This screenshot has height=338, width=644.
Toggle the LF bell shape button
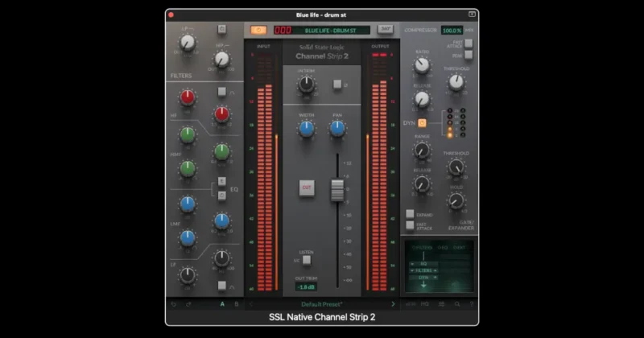point(222,286)
